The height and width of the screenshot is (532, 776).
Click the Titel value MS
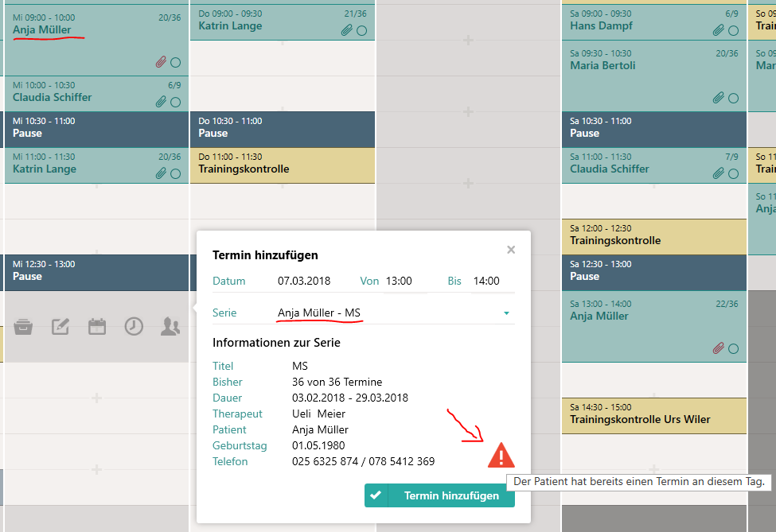(300, 366)
